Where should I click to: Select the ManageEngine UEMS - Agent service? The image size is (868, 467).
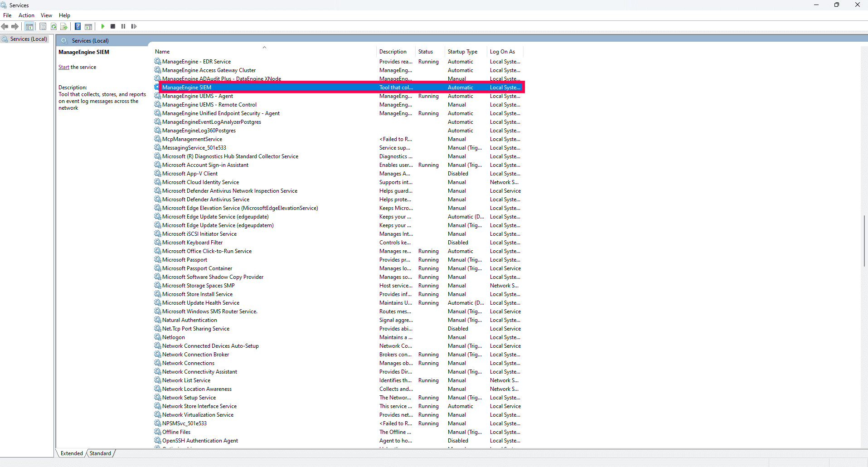coord(339,96)
